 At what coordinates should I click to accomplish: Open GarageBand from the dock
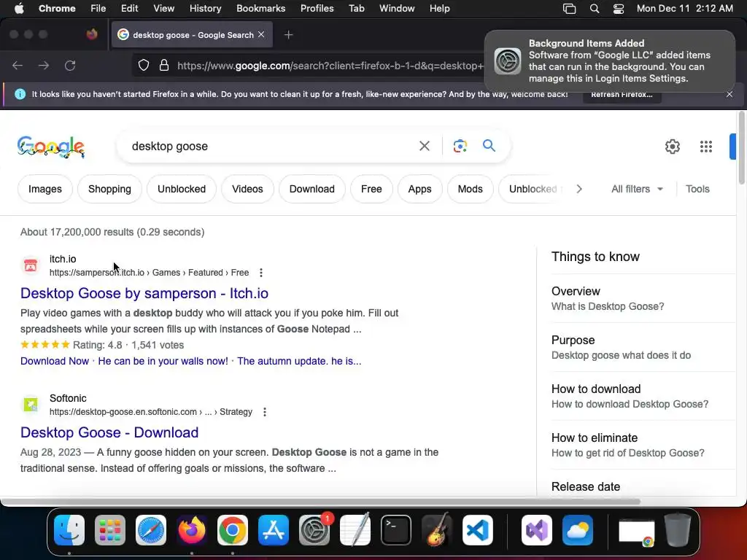pos(436,530)
